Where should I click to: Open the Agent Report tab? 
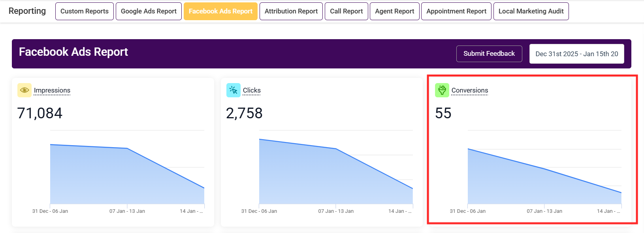tap(395, 11)
